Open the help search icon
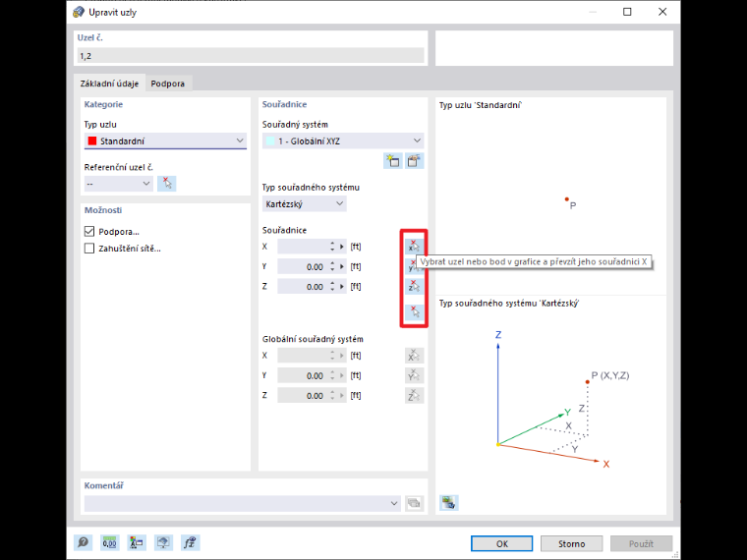The height and width of the screenshot is (560, 747). pos(84,542)
